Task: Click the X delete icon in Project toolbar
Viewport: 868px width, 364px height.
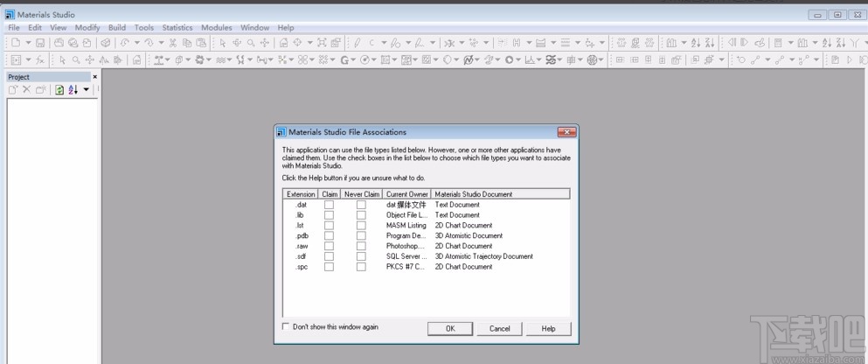Action: pos(26,90)
